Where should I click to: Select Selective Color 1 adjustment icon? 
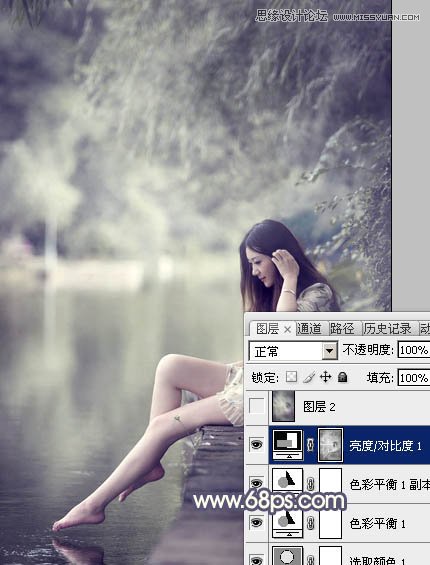(288, 556)
